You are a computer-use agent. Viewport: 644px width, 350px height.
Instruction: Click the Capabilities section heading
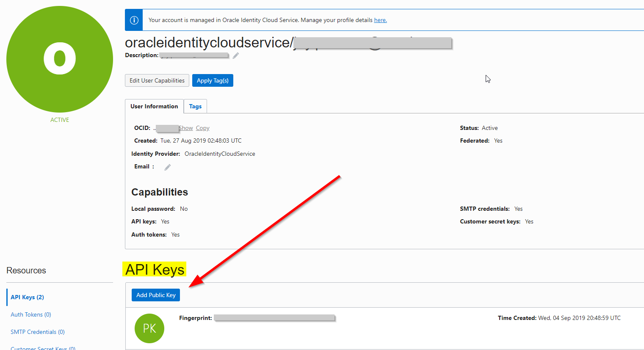[160, 192]
